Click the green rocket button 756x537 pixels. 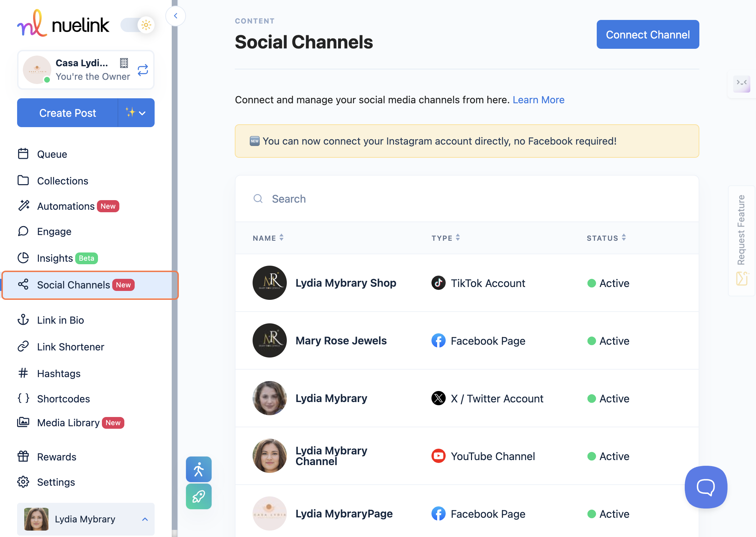pos(199,496)
